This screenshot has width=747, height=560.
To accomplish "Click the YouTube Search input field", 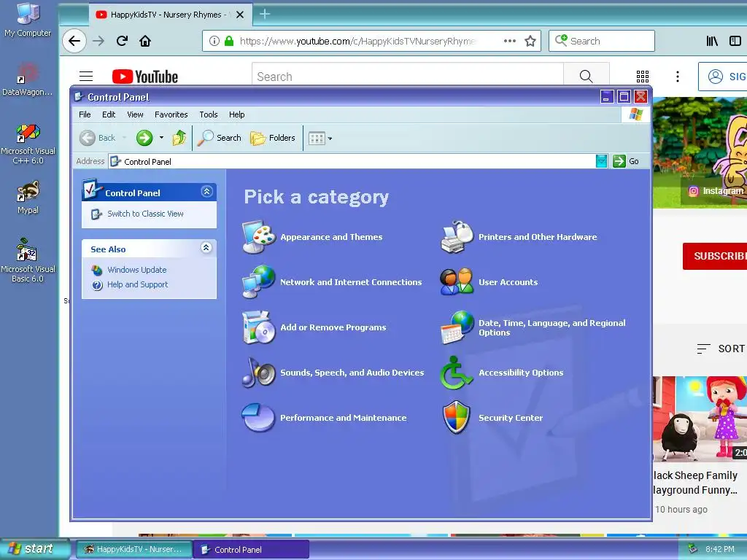I will (x=408, y=76).
